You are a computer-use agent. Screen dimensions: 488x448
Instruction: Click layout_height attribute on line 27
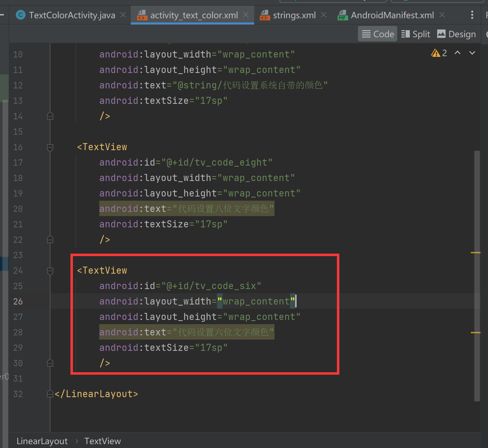click(200, 317)
